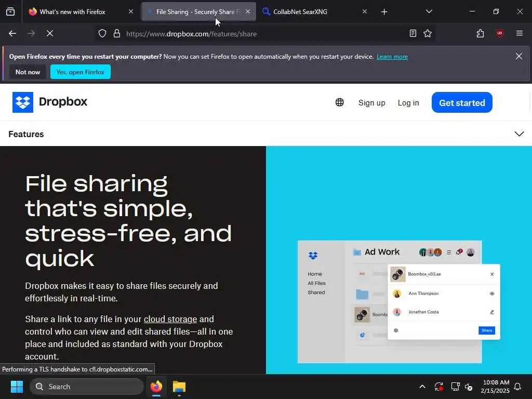Image resolution: width=532 pixels, height=399 pixels.
Task: Show hidden system tray icons
Action: pyautogui.click(x=422, y=387)
